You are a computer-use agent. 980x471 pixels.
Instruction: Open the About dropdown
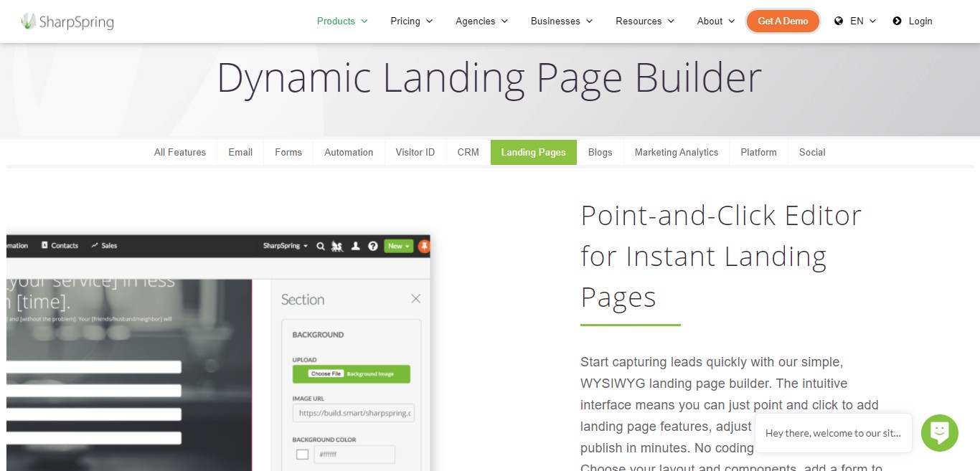click(716, 22)
